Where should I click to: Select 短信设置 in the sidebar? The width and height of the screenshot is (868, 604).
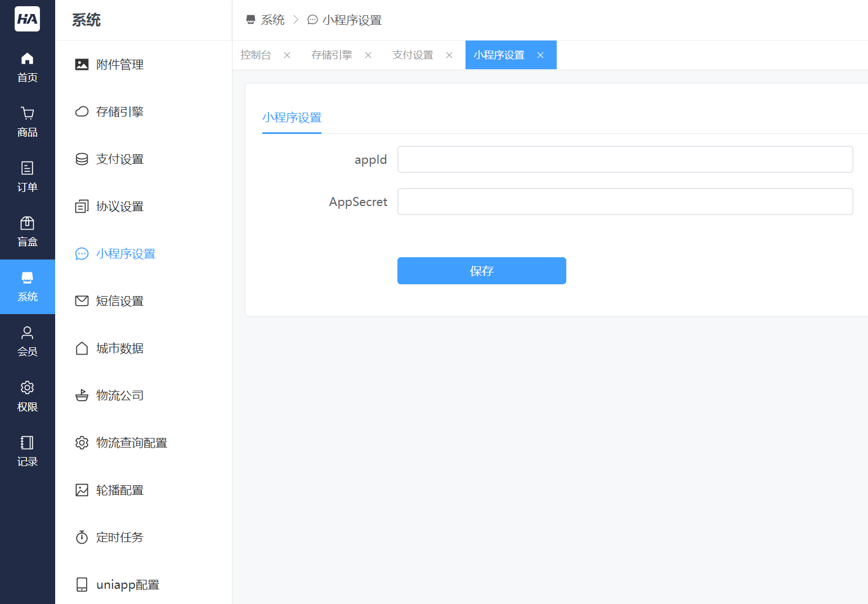[119, 301]
